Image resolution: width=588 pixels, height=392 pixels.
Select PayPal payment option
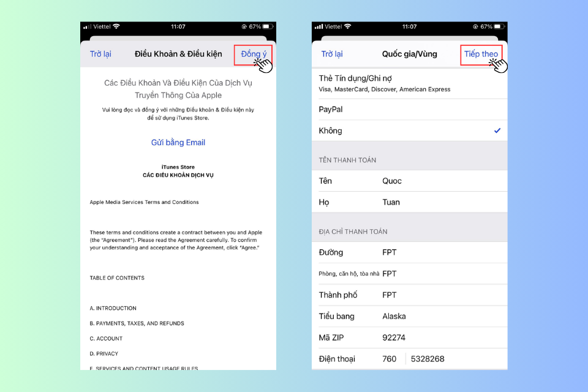(x=410, y=110)
